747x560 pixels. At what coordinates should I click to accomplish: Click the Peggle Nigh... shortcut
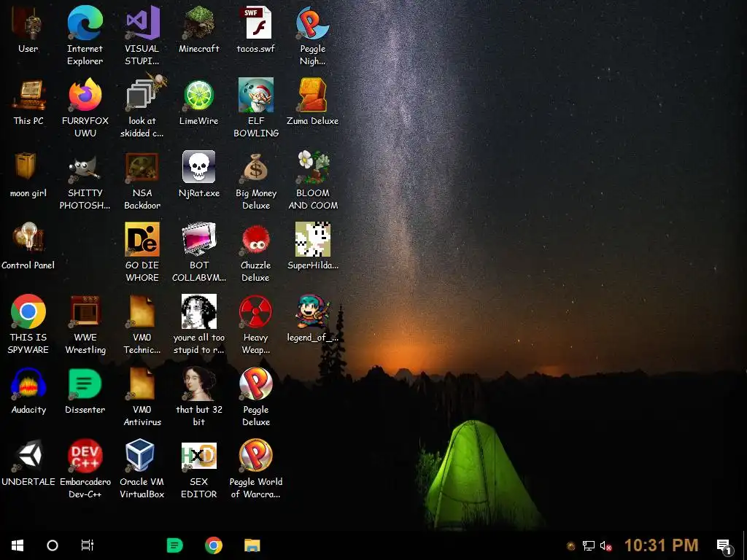312,23
